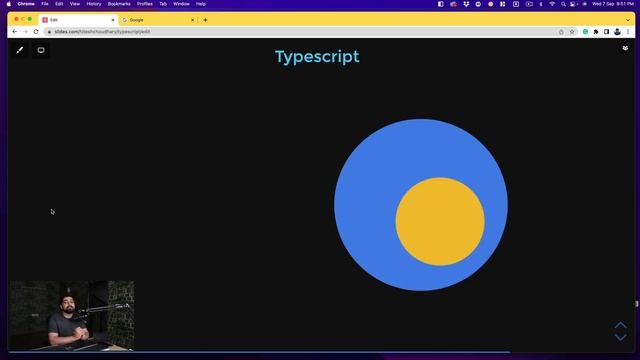Open the Chrome Extensions puzzle icon
The height and width of the screenshot is (360, 640).
596,31
